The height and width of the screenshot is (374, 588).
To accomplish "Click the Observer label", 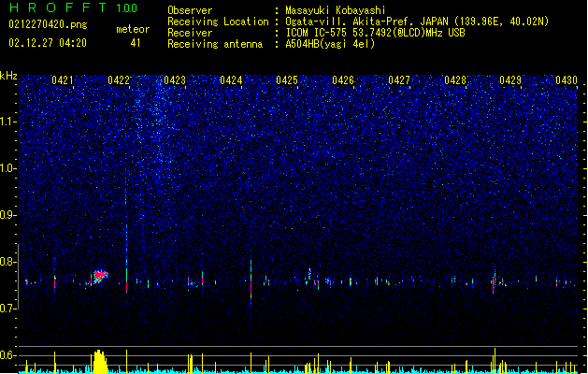I will click(190, 10).
